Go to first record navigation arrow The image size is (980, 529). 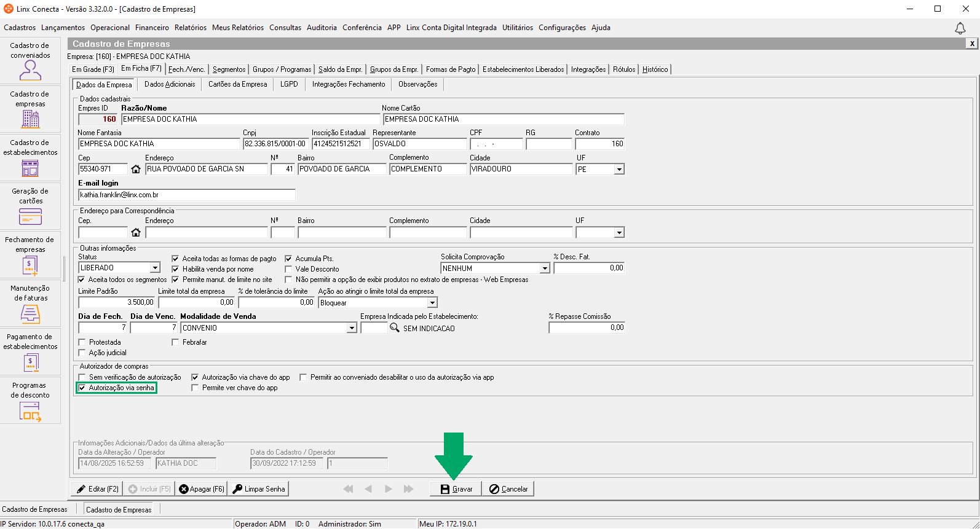(348, 489)
